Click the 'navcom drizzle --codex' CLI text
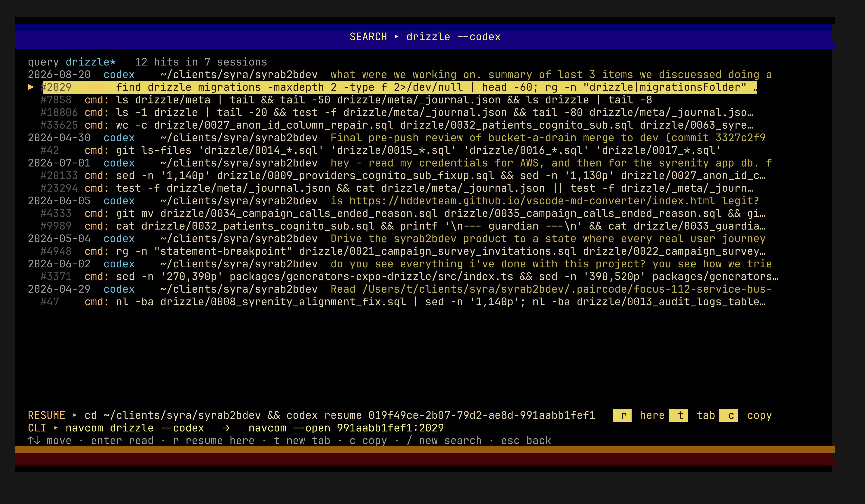The image size is (865, 504). pyautogui.click(x=135, y=428)
